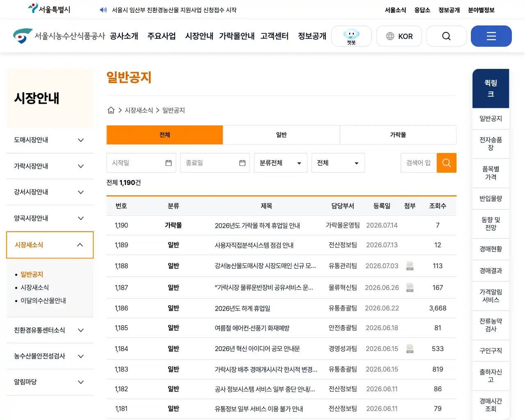
Task: Click quick link 구인구직
Action: [x=491, y=351]
